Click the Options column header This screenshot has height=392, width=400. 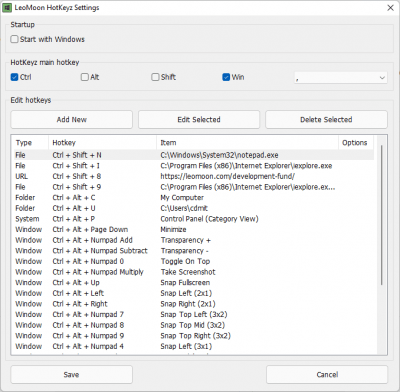356,143
